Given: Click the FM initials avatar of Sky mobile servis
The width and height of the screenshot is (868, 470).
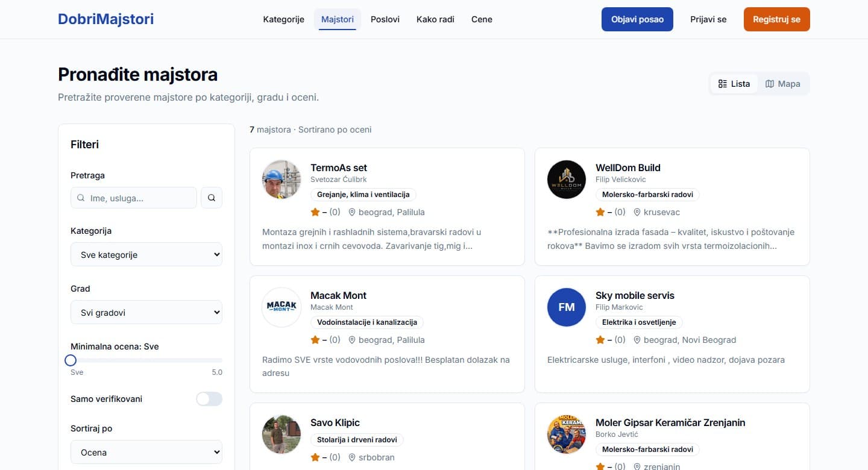Looking at the screenshot, I should (567, 307).
